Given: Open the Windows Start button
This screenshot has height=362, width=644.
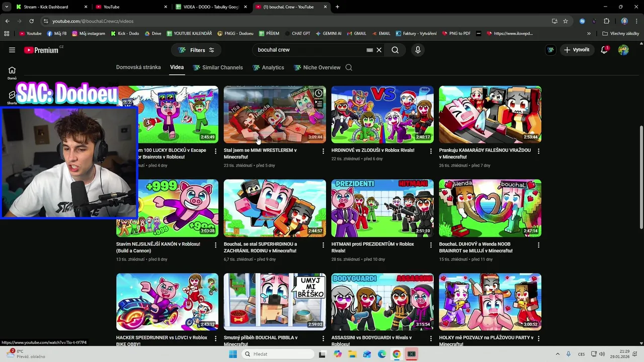Looking at the screenshot, I should (232, 354).
